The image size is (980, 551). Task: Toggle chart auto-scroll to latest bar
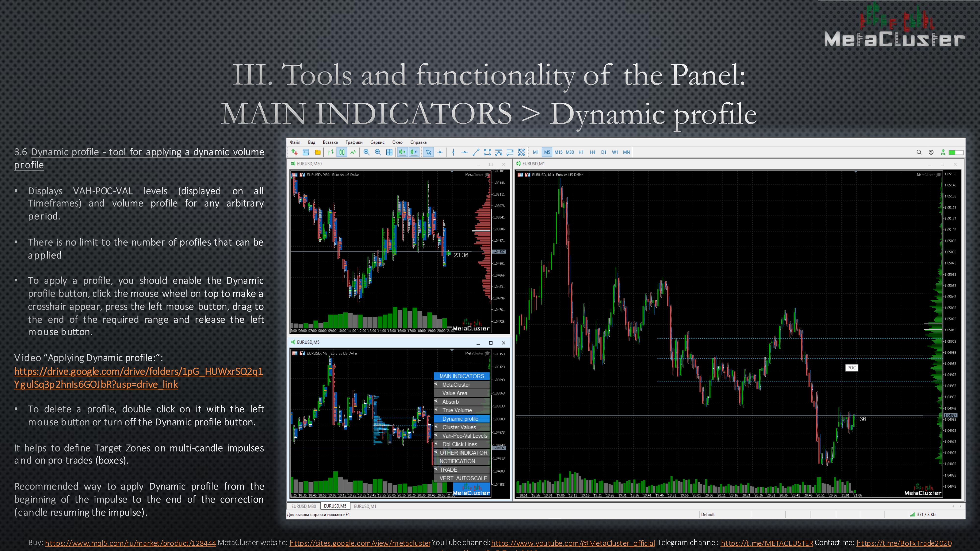(403, 152)
